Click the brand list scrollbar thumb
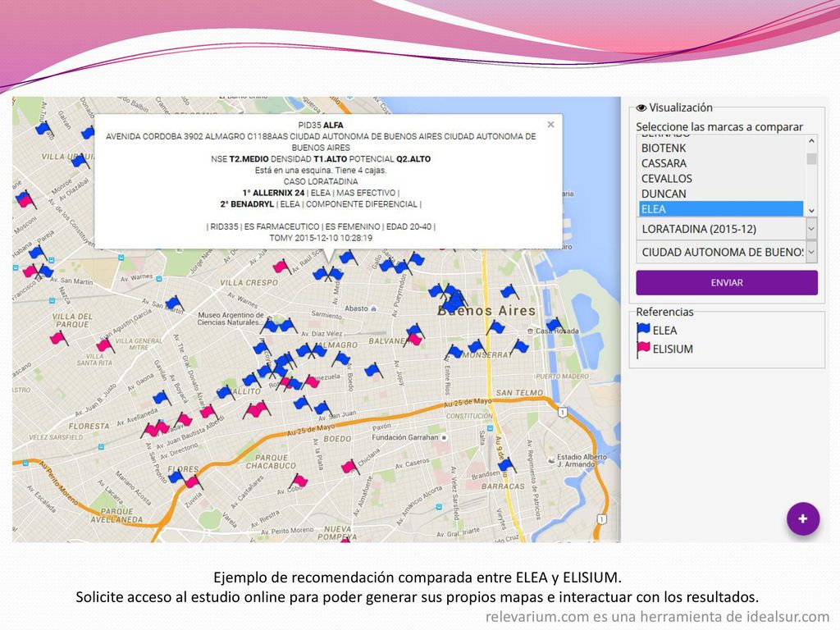Screen dimensions: 840x630 (811, 159)
